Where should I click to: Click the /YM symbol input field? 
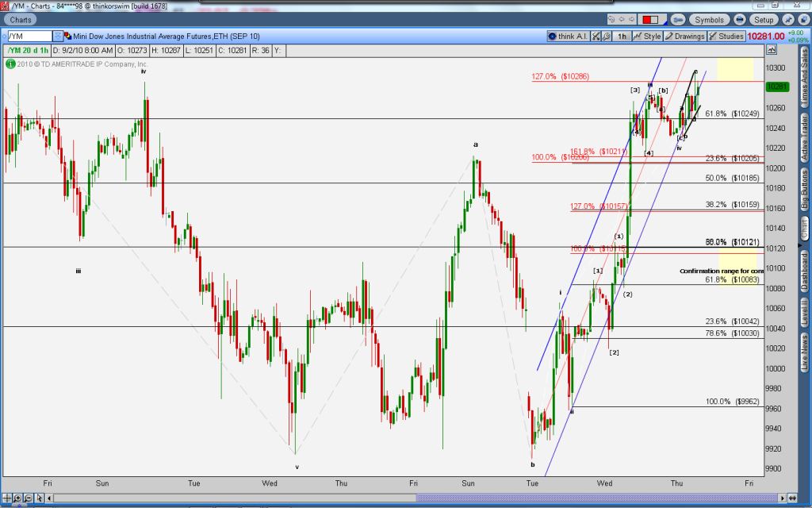point(30,36)
